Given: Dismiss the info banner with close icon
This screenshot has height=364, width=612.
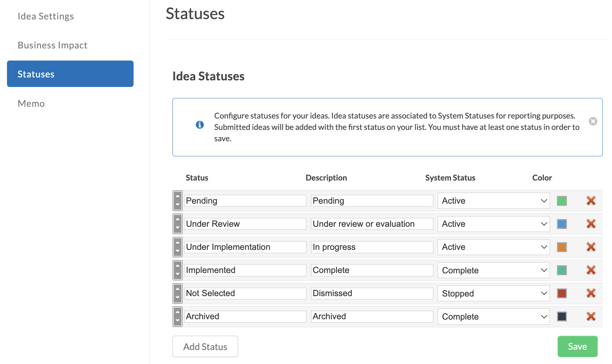Looking at the screenshot, I should pos(593,121).
